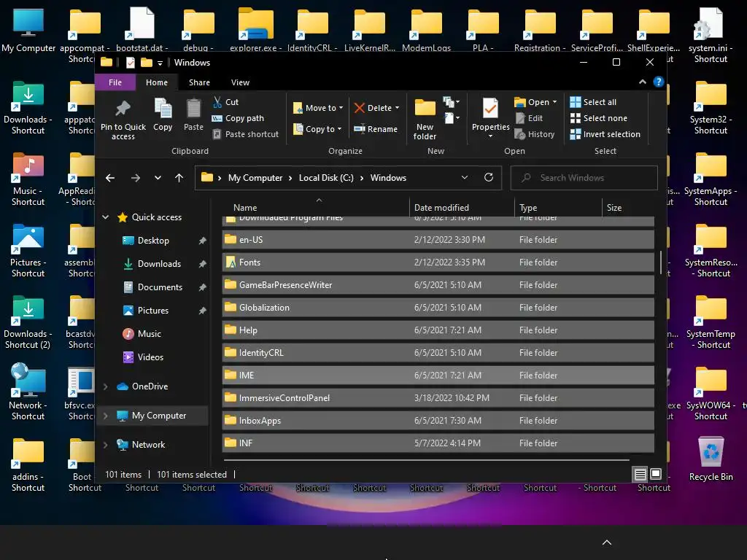Open the Delete dropdown arrow
This screenshot has width=747, height=560.
point(398,108)
